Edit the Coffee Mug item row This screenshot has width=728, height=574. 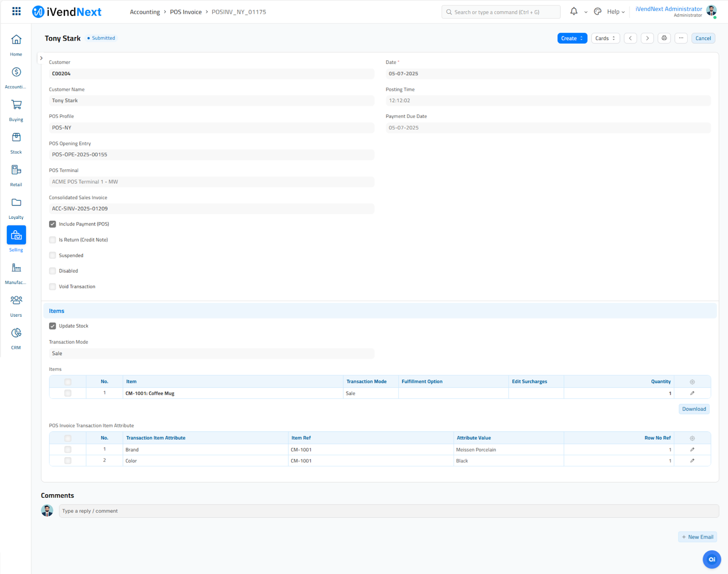[692, 393]
